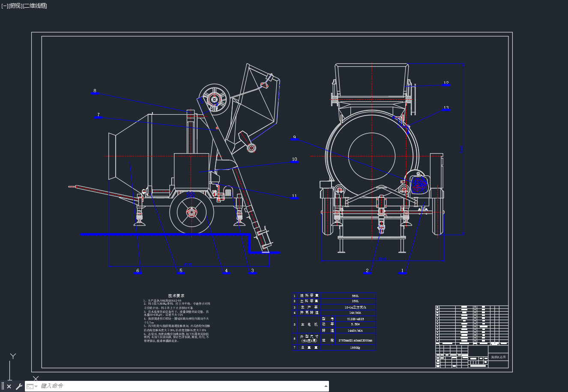568x392 pixels.
Task: Select part balloon number 5
Action: 181,271
